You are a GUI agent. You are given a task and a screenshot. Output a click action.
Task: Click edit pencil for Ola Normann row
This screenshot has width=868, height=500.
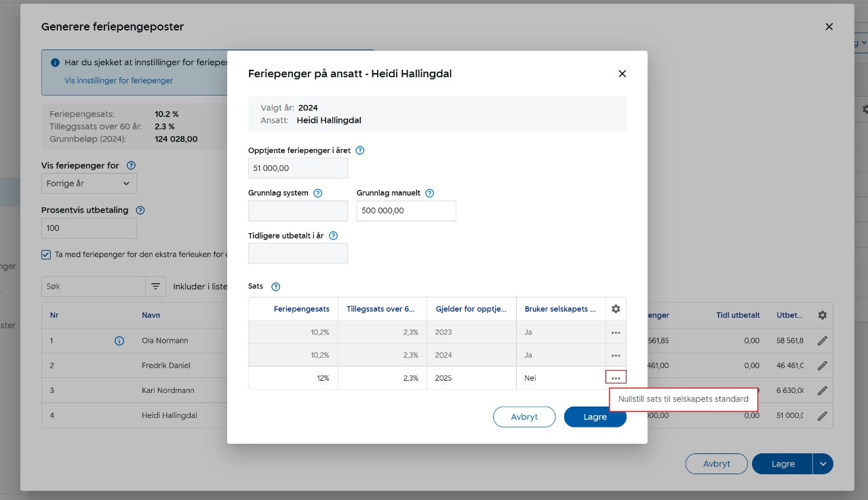823,341
